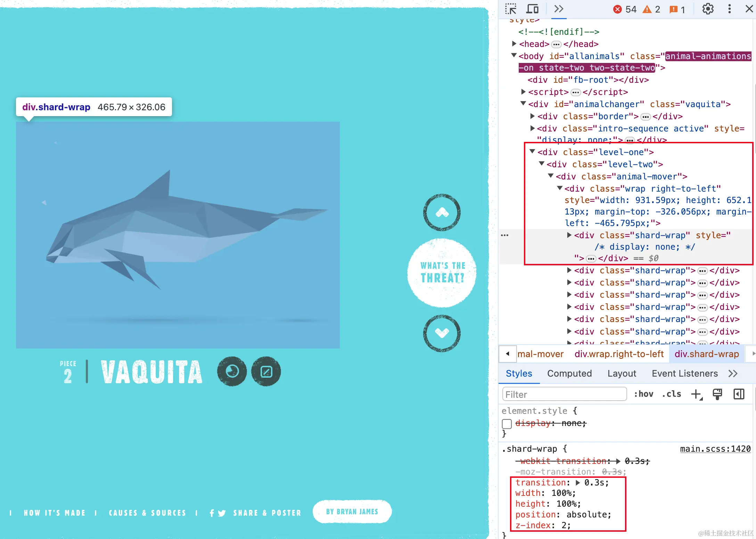
Task: Click the What's the Threat button
Action: (x=442, y=273)
